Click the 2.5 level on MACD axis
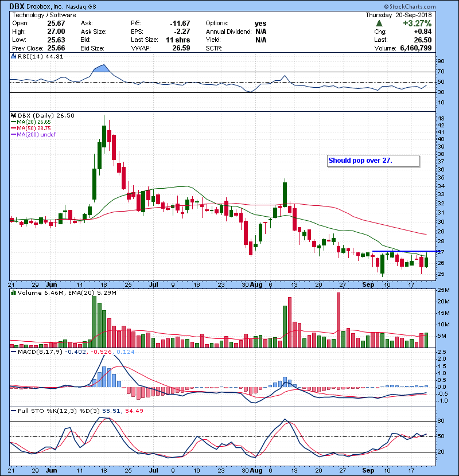Screen dimensions: 459x476 click(442, 352)
